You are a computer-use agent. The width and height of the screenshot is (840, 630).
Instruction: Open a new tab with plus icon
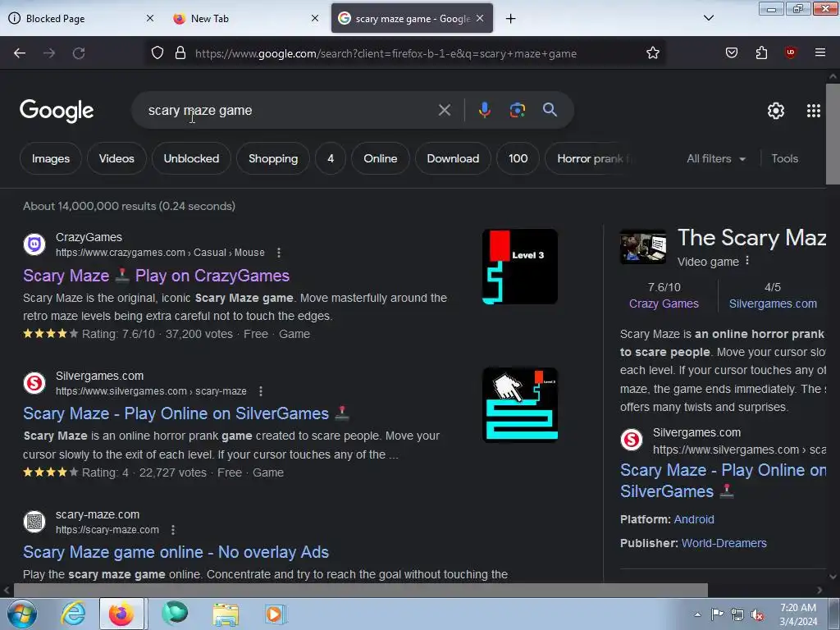click(510, 19)
